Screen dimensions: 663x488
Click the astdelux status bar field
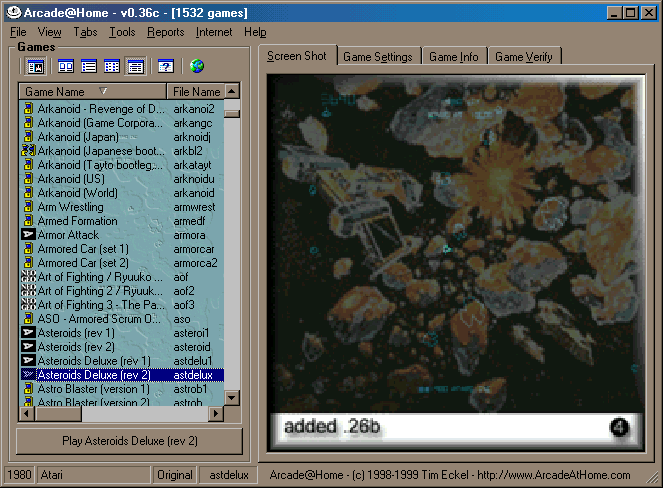pos(229,475)
